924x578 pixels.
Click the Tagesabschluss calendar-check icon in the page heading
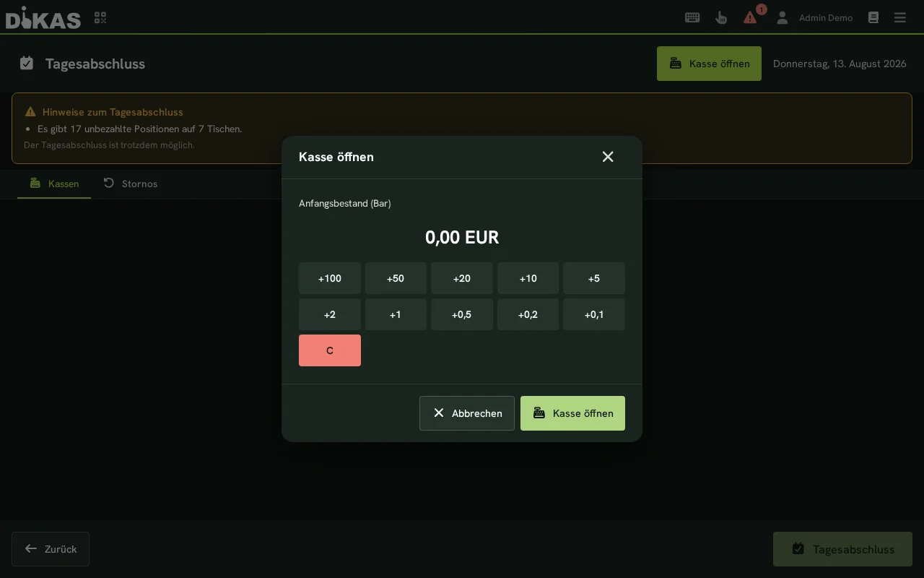tap(27, 64)
